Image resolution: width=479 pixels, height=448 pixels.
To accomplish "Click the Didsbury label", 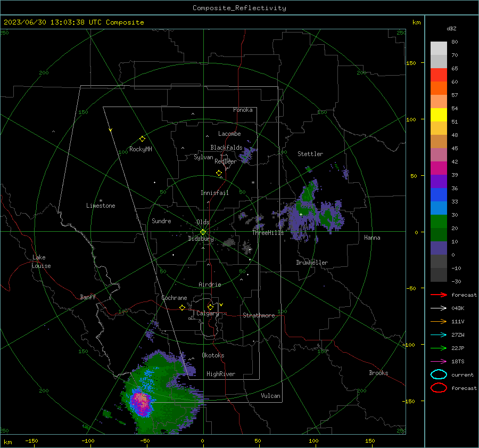I will 201,239.
